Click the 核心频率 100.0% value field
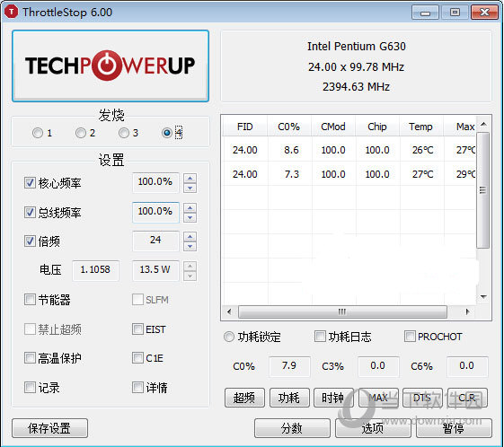Viewport: 504px width, 447px height. pyautogui.click(x=155, y=182)
